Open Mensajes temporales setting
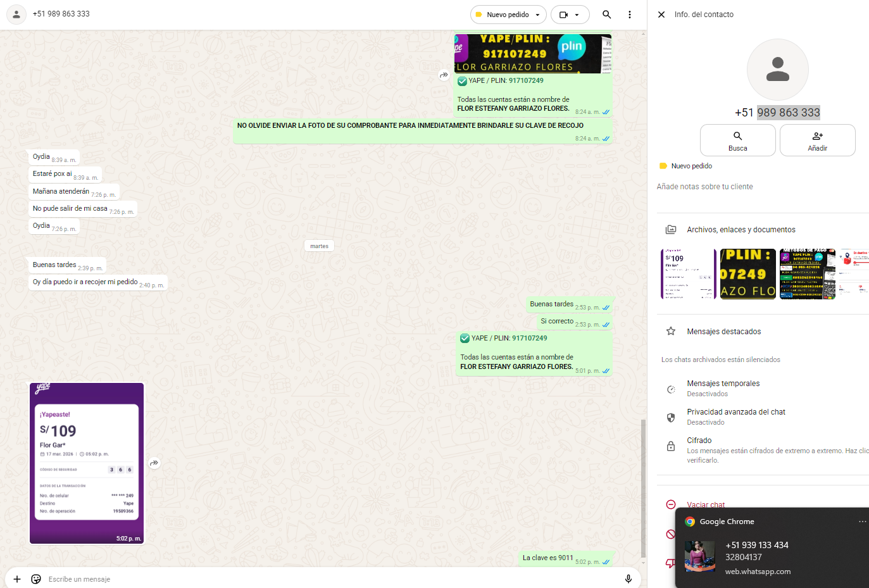The width and height of the screenshot is (869, 588). pos(723,388)
